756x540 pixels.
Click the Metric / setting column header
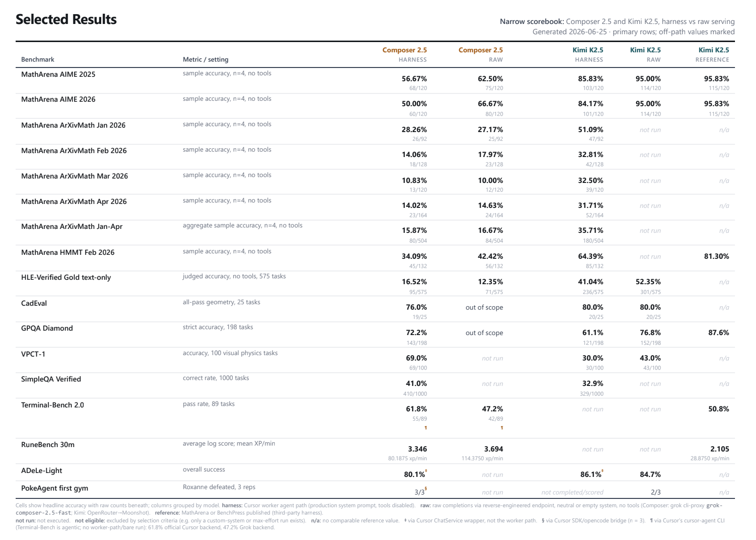[205, 60]
